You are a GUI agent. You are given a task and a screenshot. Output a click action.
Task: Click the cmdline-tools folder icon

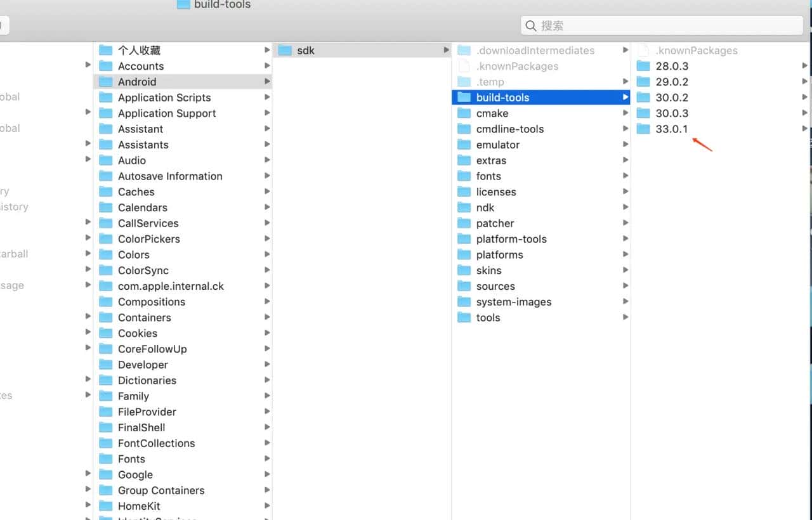[465, 129]
